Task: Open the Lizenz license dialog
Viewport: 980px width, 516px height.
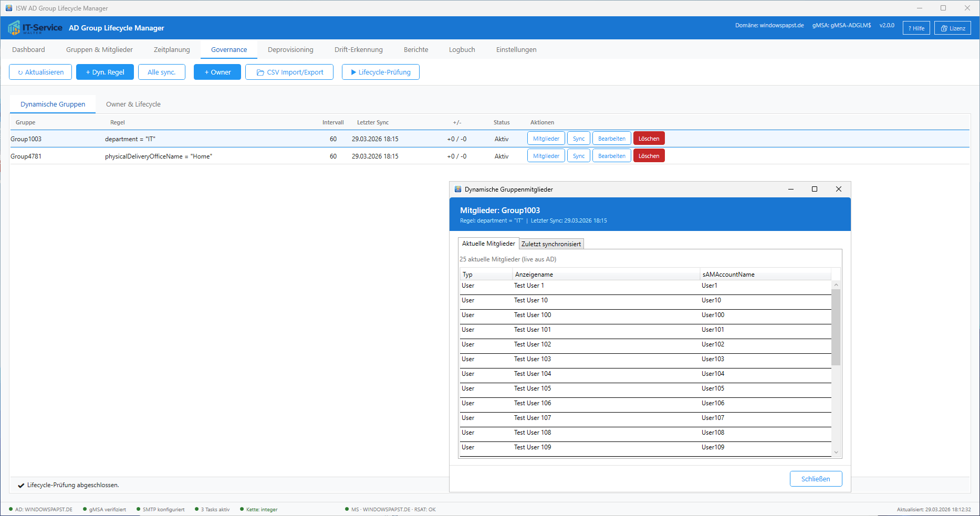Action: tap(953, 28)
